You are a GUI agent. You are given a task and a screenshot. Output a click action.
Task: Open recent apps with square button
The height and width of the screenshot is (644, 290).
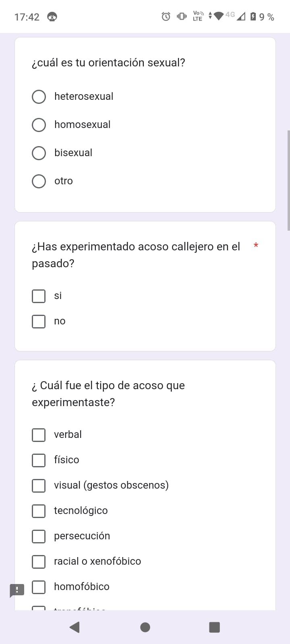coord(214,627)
